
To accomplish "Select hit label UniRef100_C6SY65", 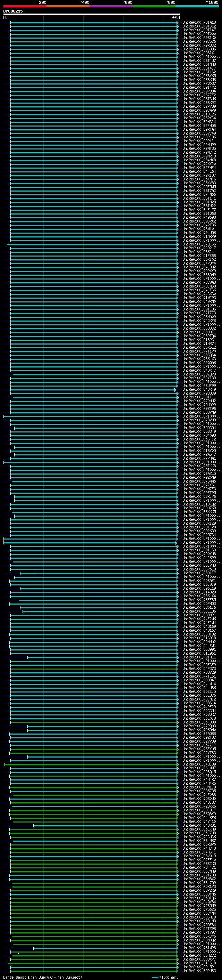I will point(199,76).
